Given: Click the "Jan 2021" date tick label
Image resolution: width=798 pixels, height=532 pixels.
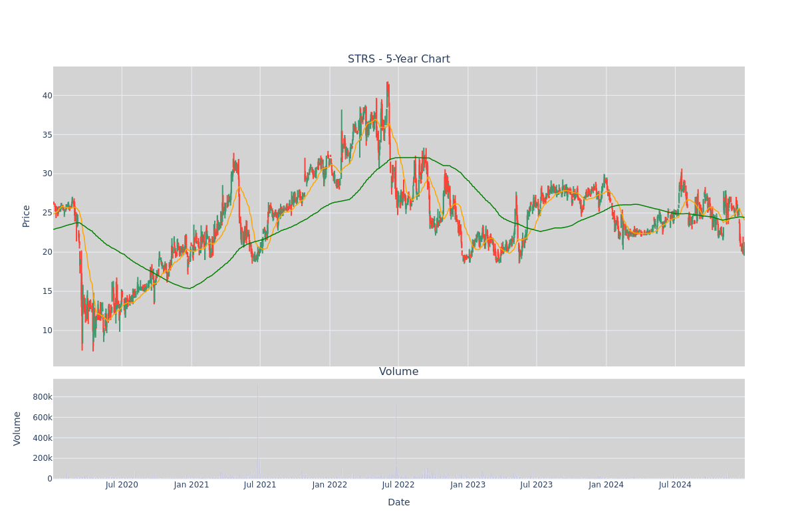Looking at the screenshot, I should point(192,485).
